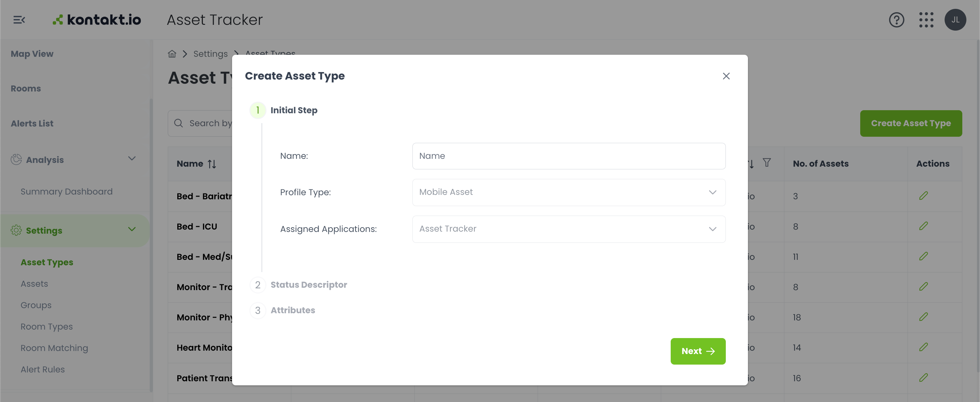Select the Status Descriptor step
This screenshot has height=402, width=980.
click(x=298, y=285)
